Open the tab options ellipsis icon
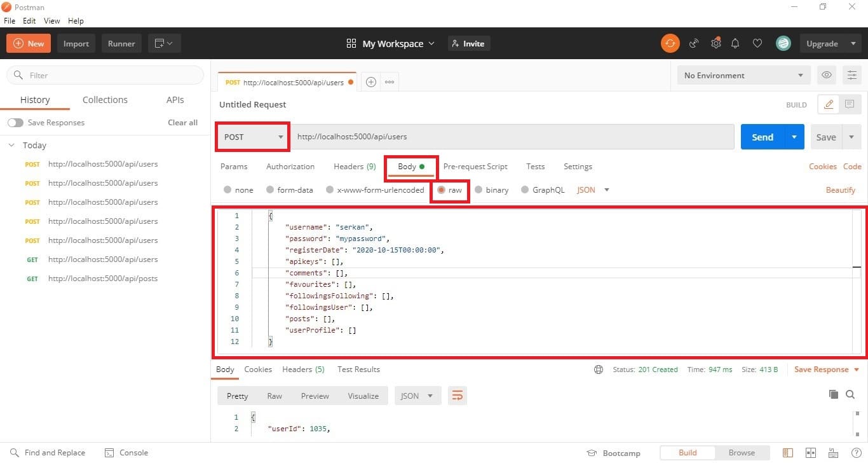This screenshot has height=463, width=868. (x=389, y=82)
